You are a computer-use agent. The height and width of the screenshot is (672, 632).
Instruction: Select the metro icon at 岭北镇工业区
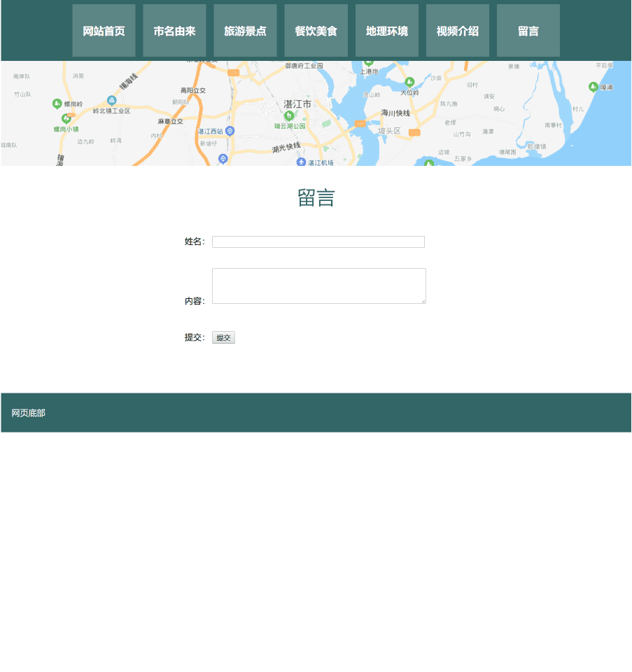(x=111, y=100)
